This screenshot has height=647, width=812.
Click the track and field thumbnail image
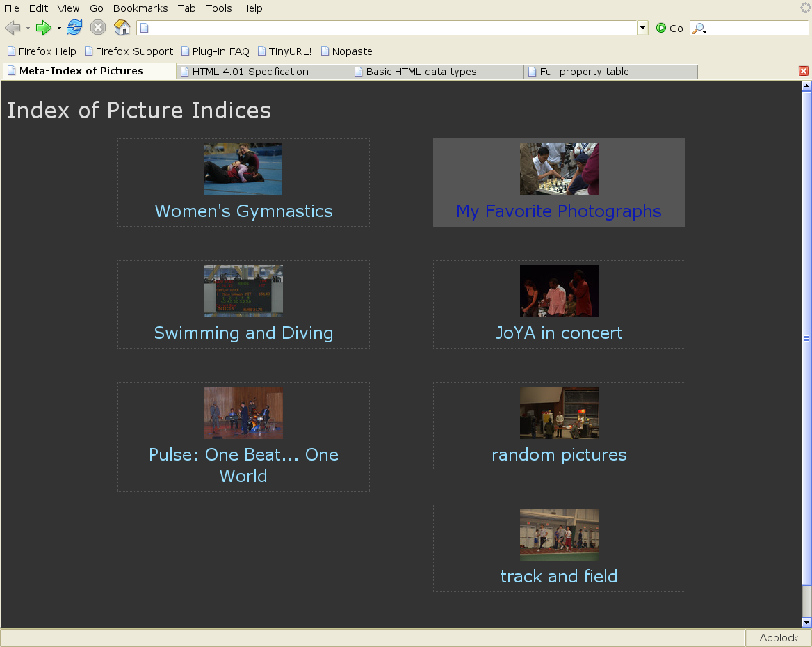tap(559, 534)
